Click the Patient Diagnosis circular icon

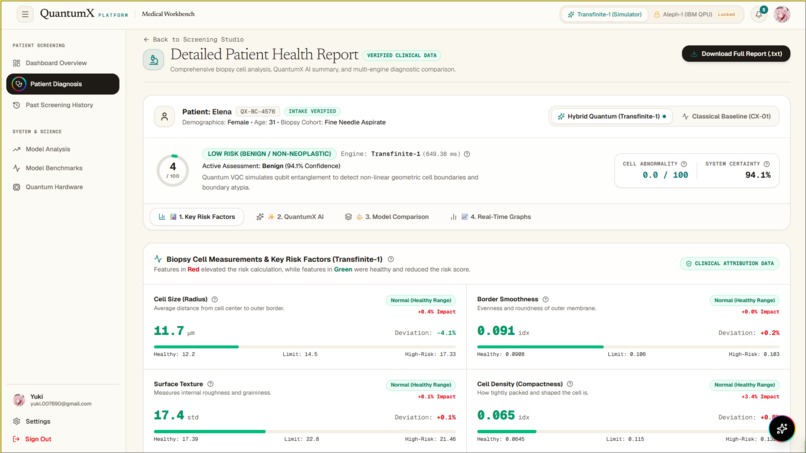pos(19,84)
